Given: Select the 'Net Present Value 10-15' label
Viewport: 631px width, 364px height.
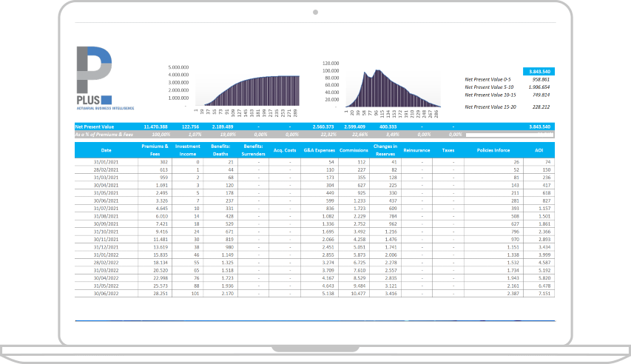Looking at the screenshot, I should (490, 95).
